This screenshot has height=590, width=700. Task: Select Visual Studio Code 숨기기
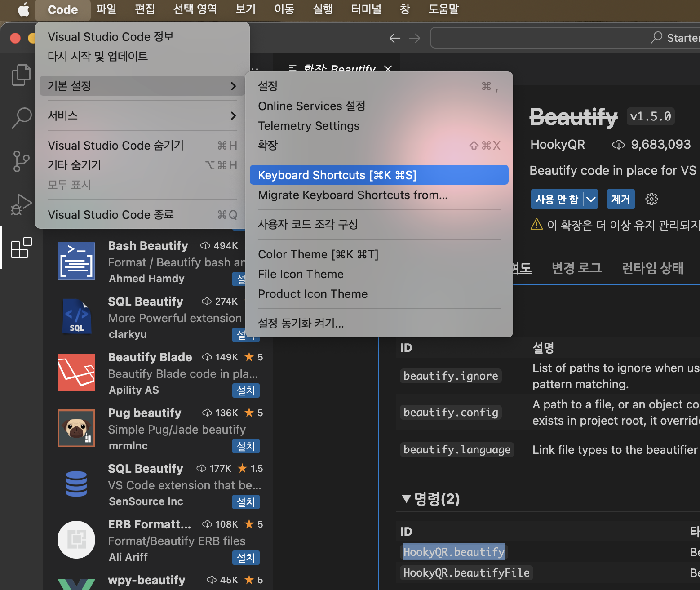tap(142, 146)
